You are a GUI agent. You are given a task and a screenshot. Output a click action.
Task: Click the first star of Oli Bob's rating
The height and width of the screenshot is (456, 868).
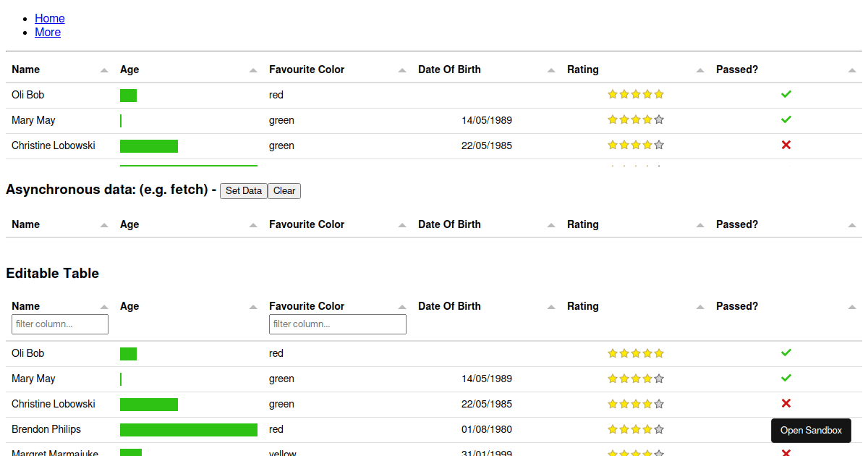(613, 94)
